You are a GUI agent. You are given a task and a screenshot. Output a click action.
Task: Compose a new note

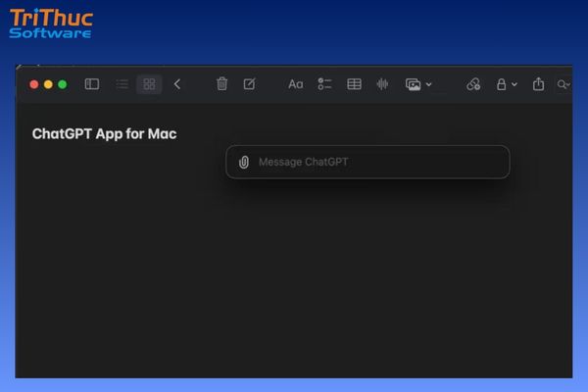[250, 83]
